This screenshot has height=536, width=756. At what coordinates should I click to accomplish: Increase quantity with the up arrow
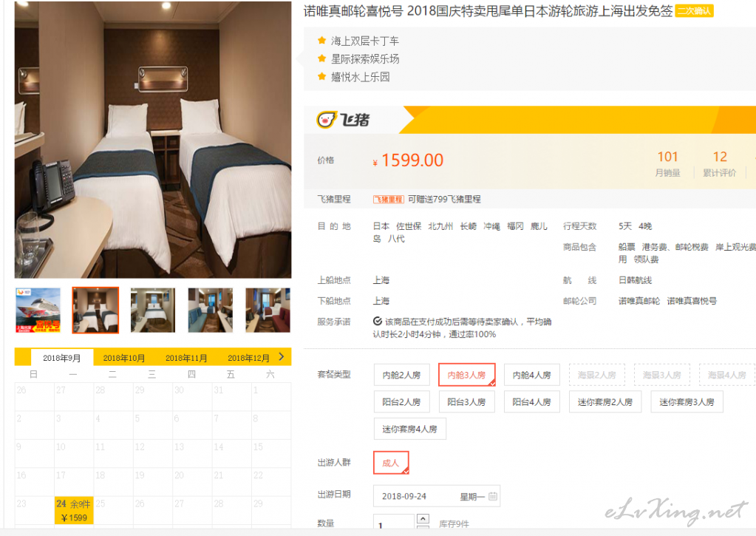422,520
